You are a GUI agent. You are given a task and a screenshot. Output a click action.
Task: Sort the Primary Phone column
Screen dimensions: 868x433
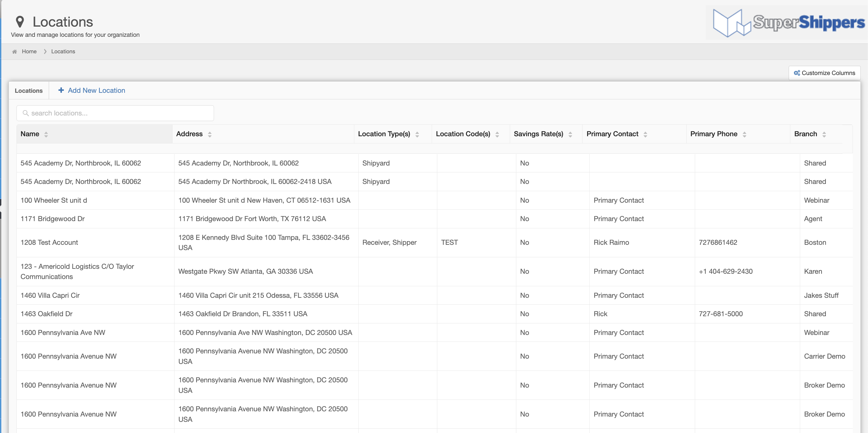pos(744,134)
